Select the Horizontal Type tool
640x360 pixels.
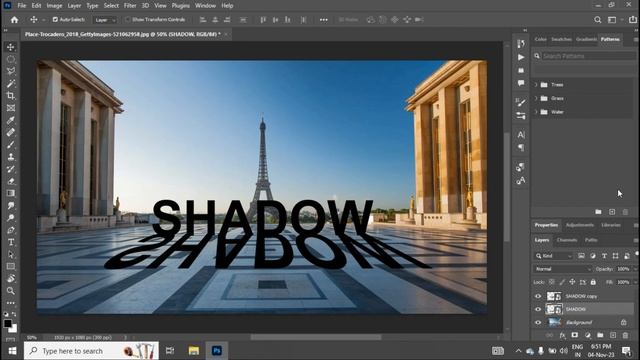click(x=11, y=242)
